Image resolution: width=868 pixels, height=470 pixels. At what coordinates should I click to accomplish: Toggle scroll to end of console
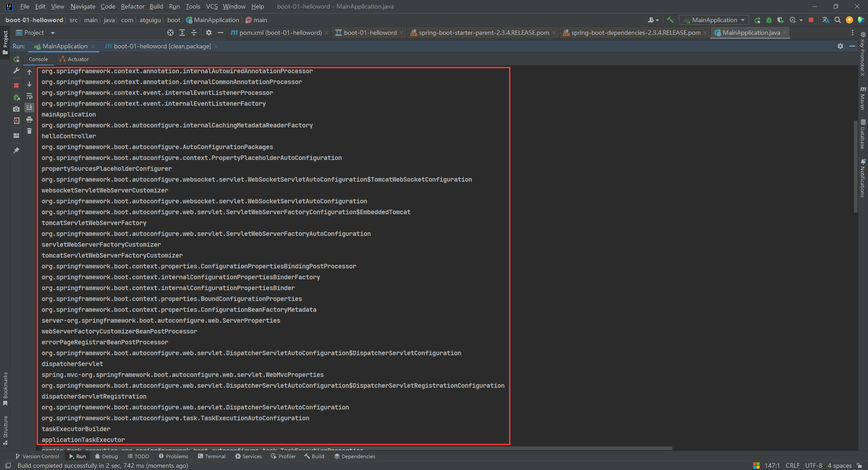pos(29,108)
